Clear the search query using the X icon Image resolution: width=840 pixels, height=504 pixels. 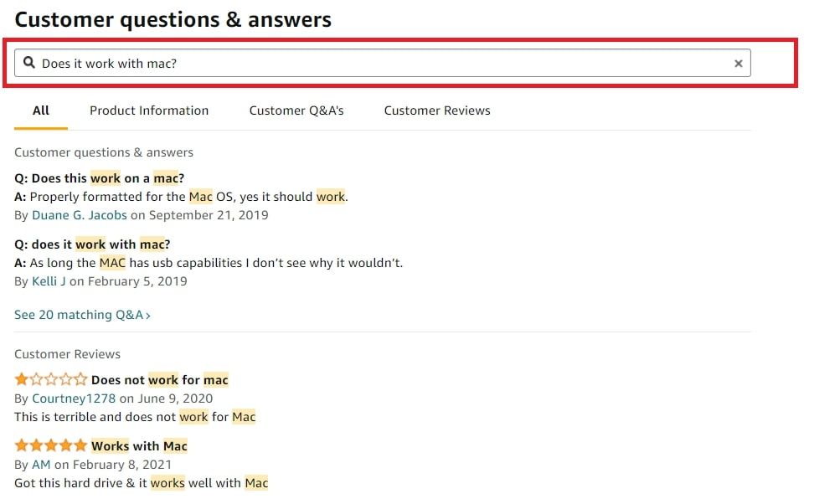click(738, 63)
